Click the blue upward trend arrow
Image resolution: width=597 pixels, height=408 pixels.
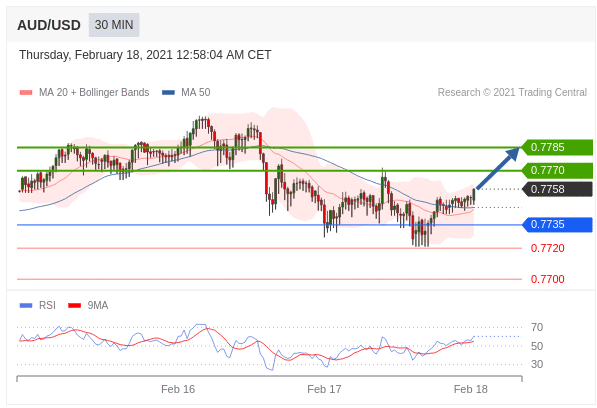click(497, 168)
